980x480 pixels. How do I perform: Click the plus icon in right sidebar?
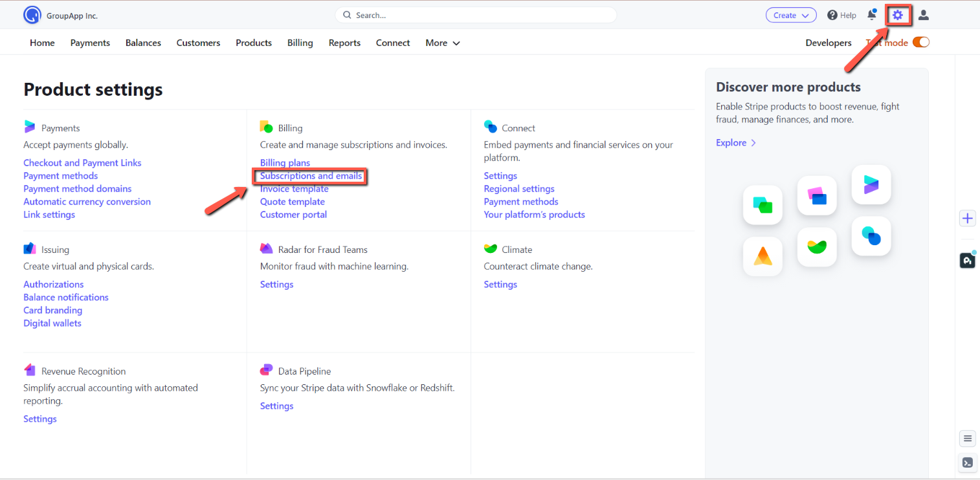967,218
